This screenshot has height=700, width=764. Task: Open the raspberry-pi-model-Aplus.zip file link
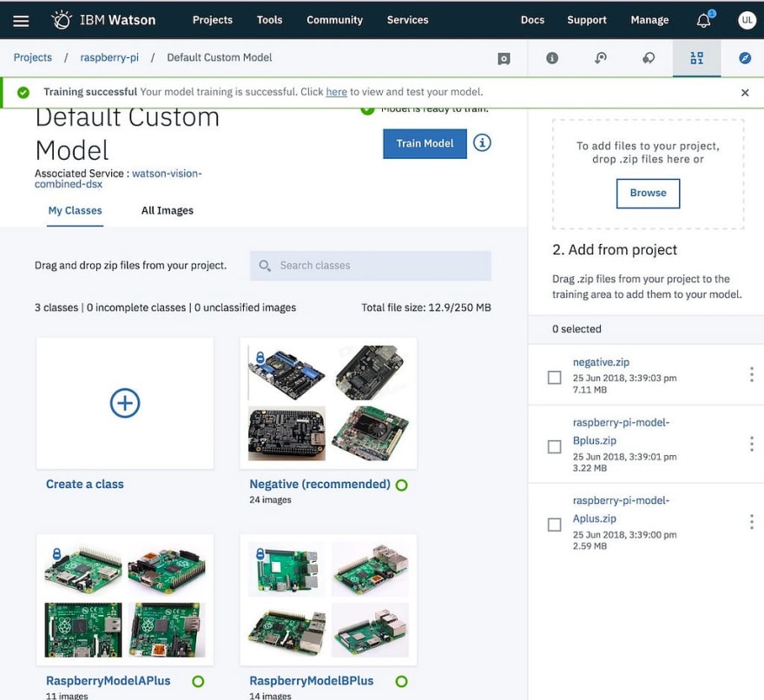[x=621, y=510]
